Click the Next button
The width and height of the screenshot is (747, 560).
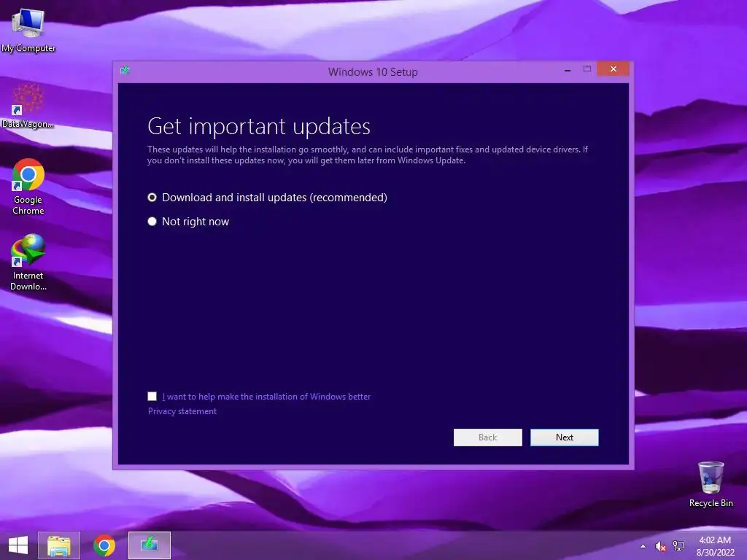pyautogui.click(x=565, y=437)
